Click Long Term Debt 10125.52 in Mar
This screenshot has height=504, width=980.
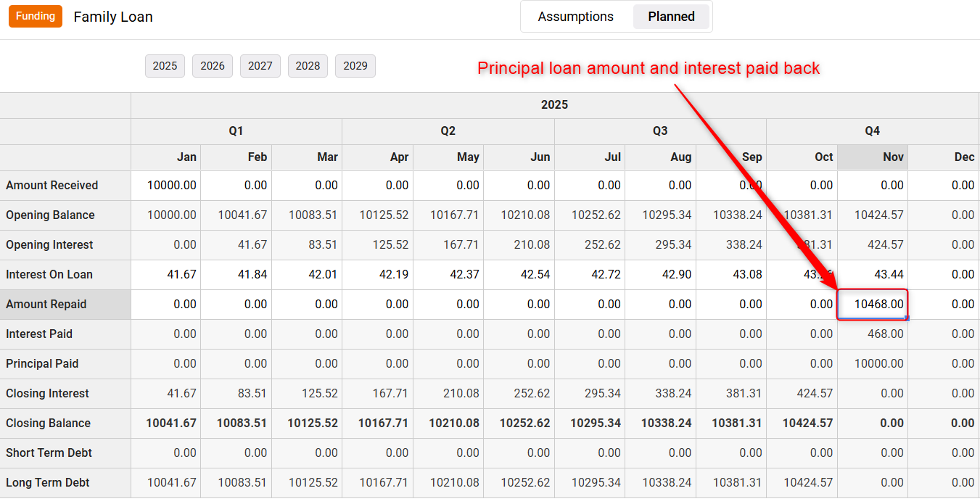tap(307, 483)
